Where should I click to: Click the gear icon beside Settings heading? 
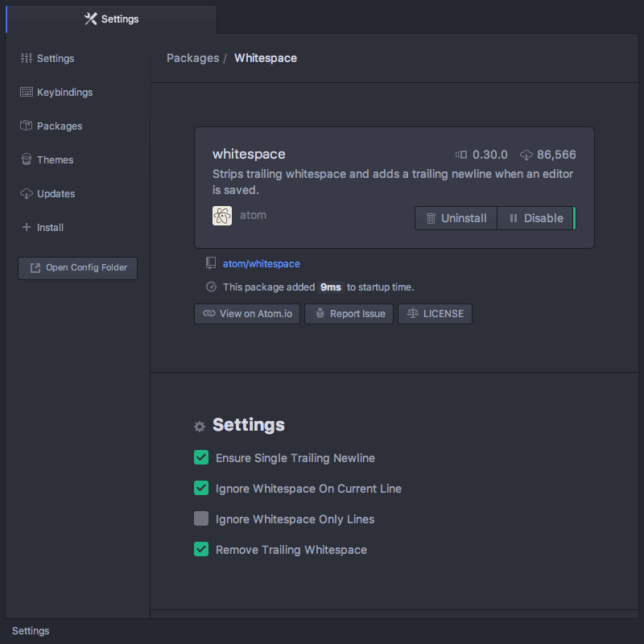(x=200, y=427)
